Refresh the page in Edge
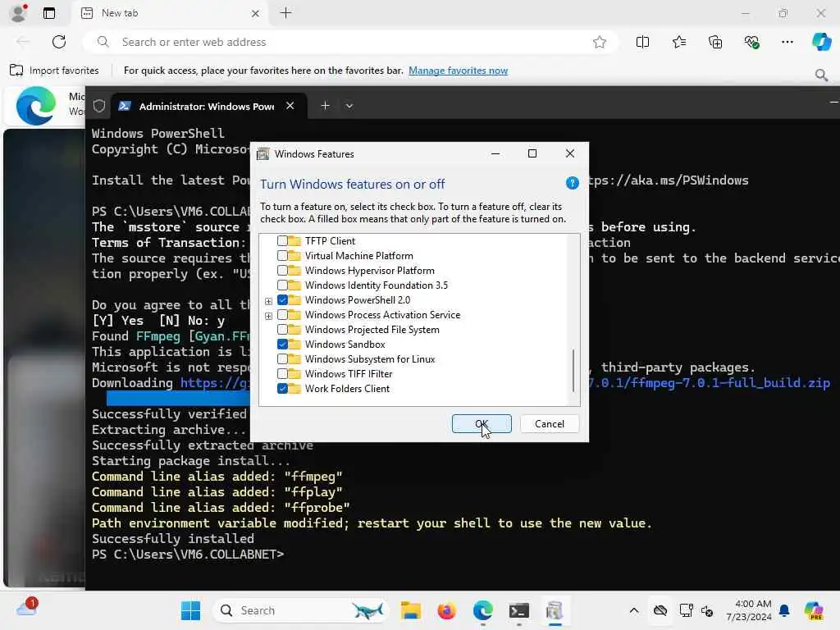Image resolution: width=840 pixels, height=630 pixels. coord(59,42)
